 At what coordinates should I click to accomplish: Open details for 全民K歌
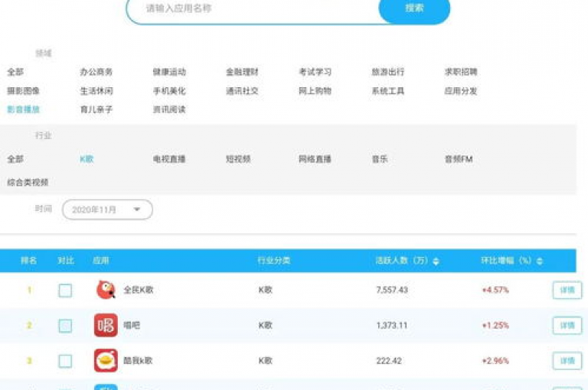(x=567, y=290)
